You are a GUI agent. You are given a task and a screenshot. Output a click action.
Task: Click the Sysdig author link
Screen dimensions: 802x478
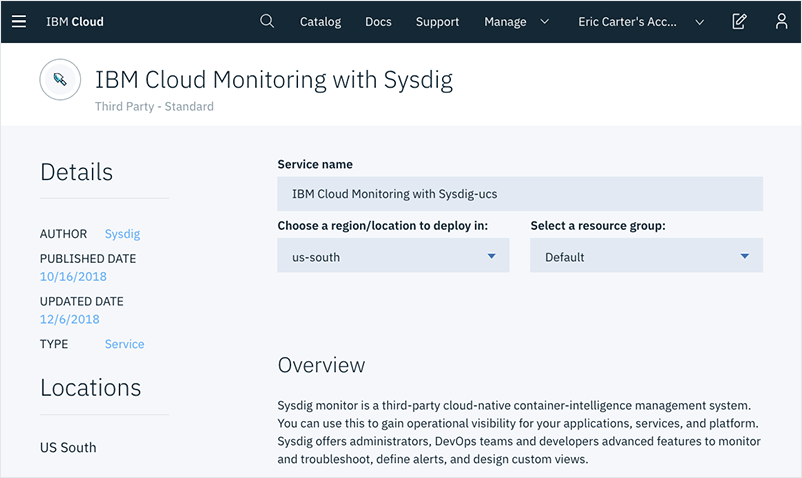coord(122,234)
